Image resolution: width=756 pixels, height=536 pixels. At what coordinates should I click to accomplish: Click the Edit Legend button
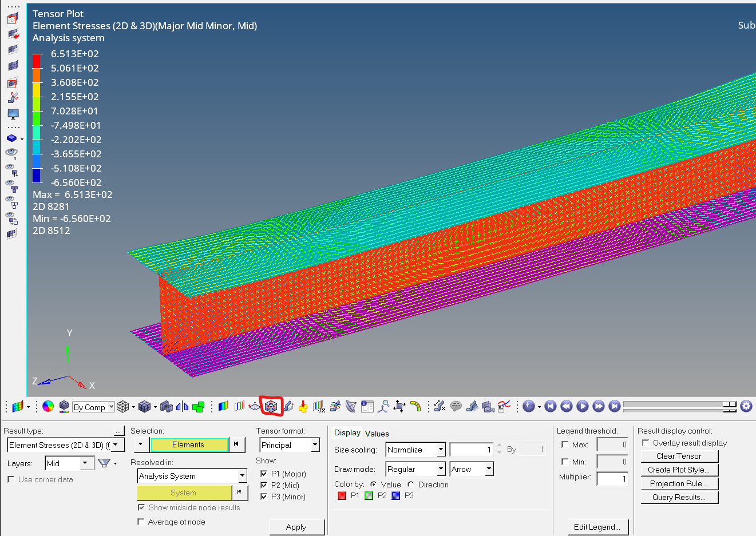[597, 527]
